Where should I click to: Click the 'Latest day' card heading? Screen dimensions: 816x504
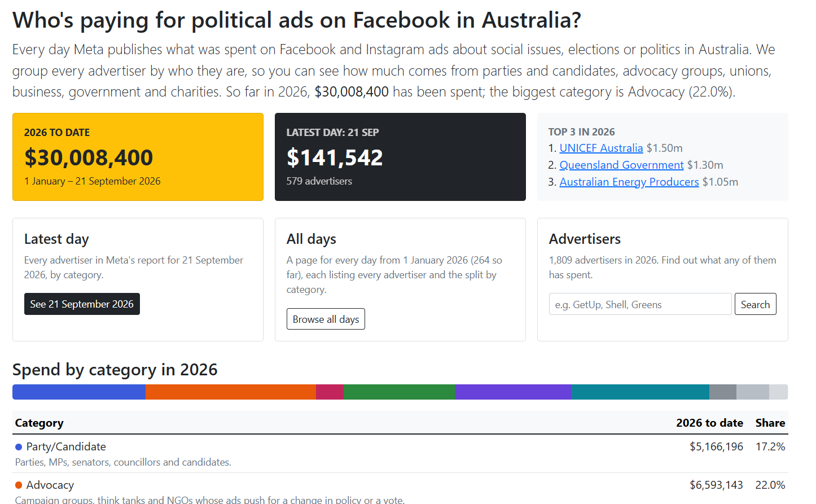coord(56,239)
